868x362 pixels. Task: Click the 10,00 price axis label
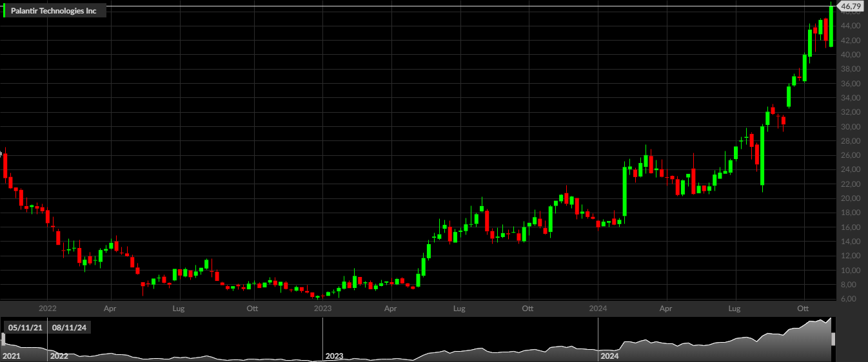[851, 271]
